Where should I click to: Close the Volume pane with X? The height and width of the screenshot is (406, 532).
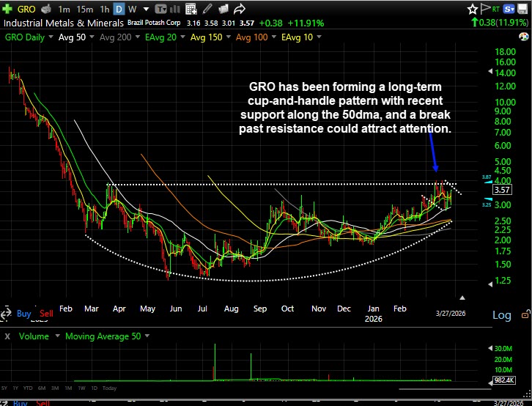pos(7,336)
